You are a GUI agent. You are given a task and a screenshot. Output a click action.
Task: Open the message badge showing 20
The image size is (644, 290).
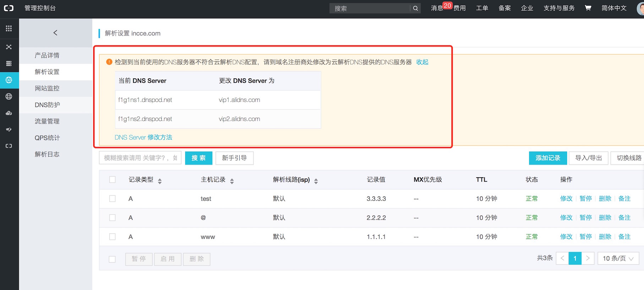447,6
